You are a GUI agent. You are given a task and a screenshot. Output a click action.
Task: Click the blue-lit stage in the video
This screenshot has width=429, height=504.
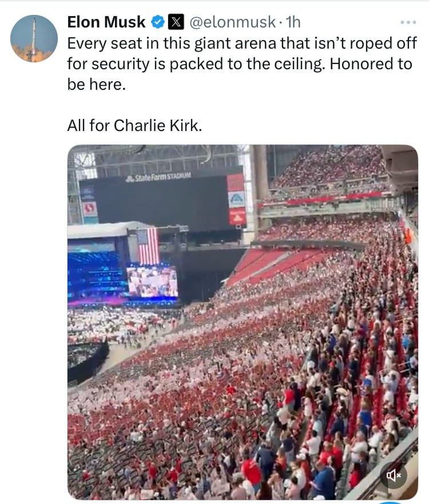[x=94, y=275]
